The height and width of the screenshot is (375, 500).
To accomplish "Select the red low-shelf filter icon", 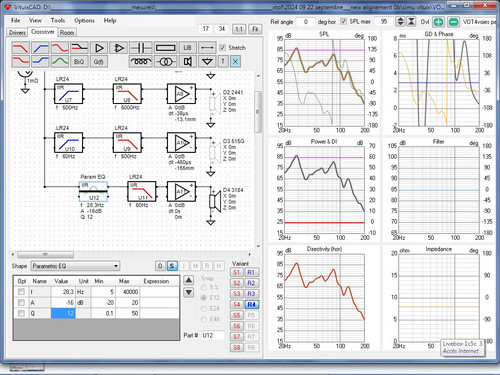I will tap(20, 61).
